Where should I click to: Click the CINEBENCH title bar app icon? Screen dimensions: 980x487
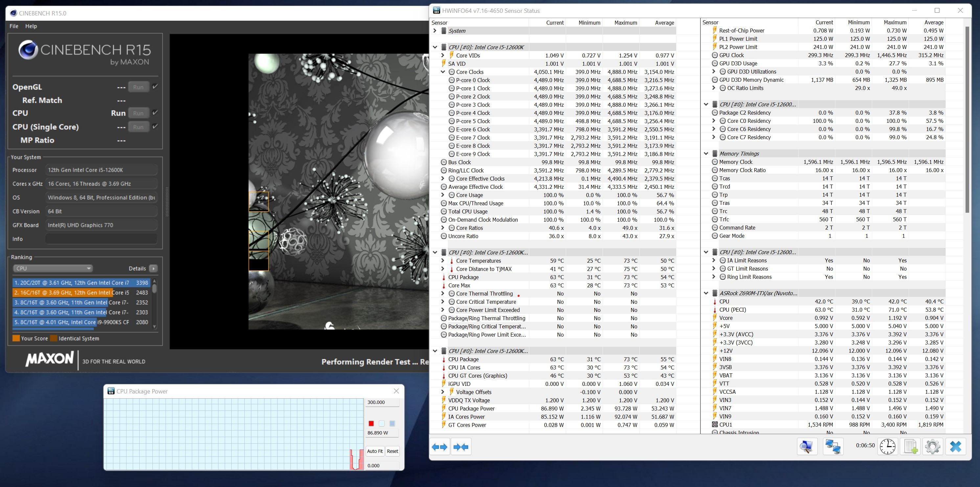coord(13,13)
